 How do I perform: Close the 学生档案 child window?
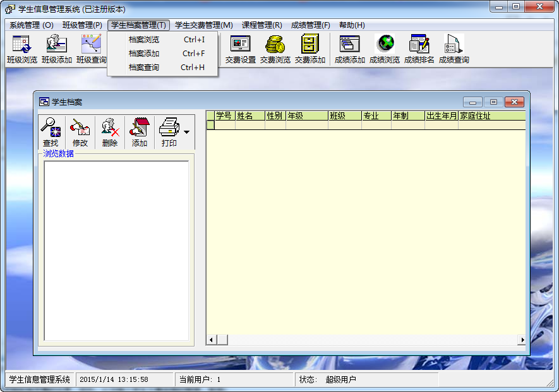tap(514, 102)
